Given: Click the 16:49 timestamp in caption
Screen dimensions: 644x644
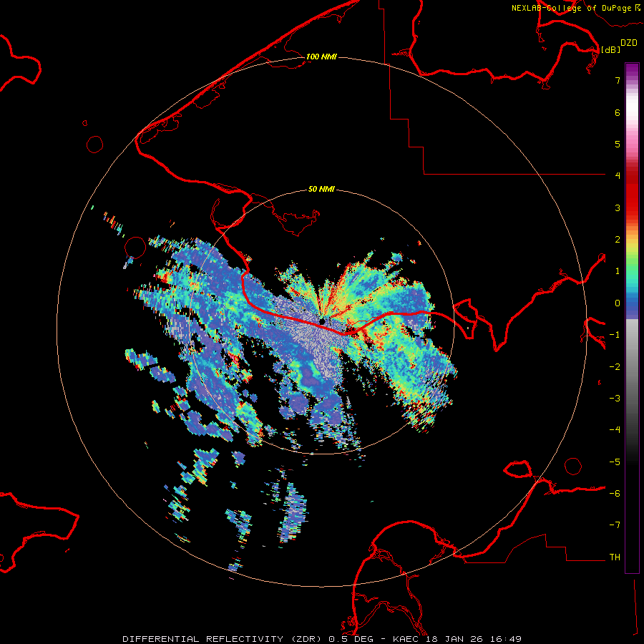Looking at the screenshot, I should (x=506, y=639).
